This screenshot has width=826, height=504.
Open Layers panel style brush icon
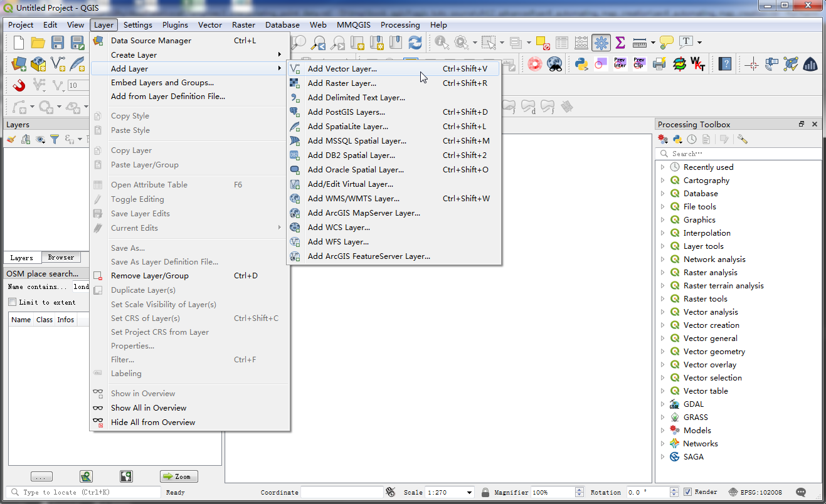click(x=11, y=139)
